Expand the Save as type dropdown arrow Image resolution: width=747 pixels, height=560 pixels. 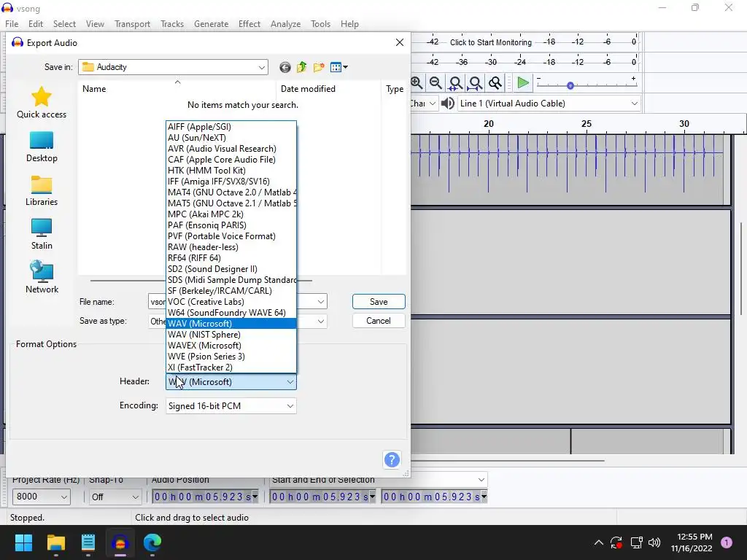pyautogui.click(x=321, y=321)
